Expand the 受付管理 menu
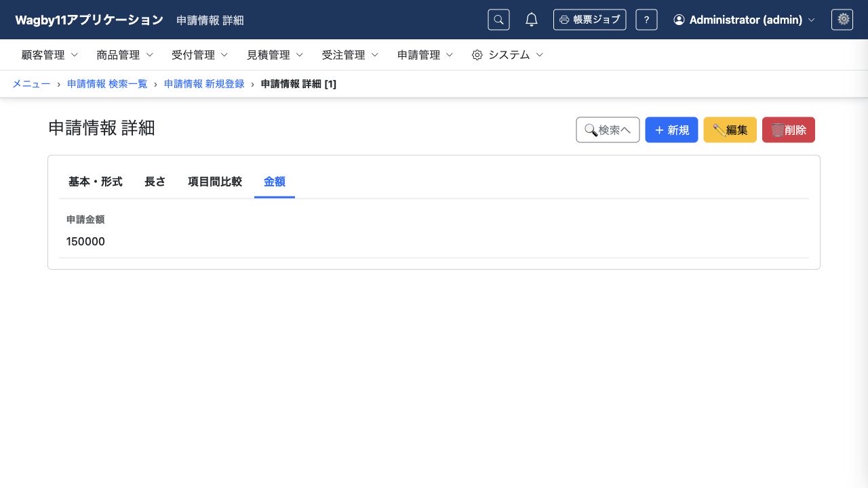The height and width of the screenshot is (488, 868). 200,55
